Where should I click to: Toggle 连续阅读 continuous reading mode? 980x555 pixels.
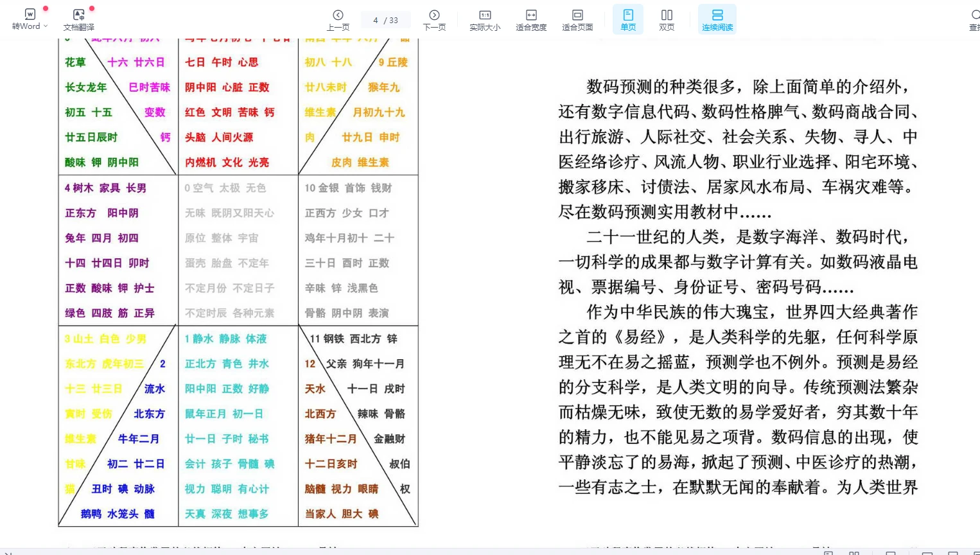[717, 19]
